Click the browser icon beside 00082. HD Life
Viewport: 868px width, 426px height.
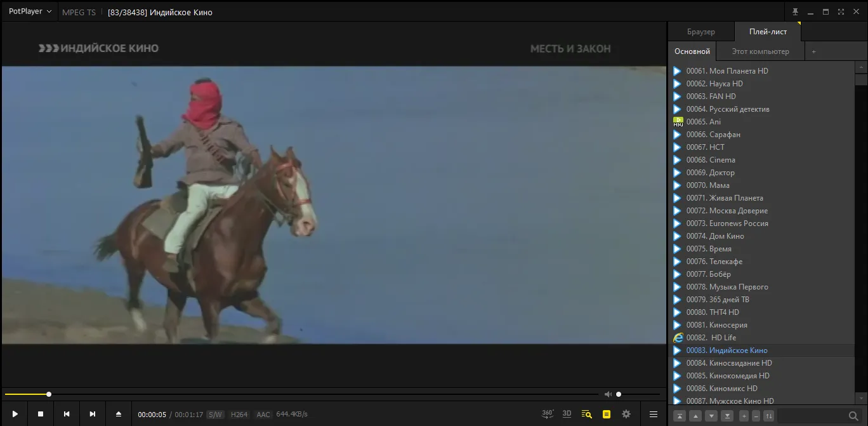pos(678,338)
